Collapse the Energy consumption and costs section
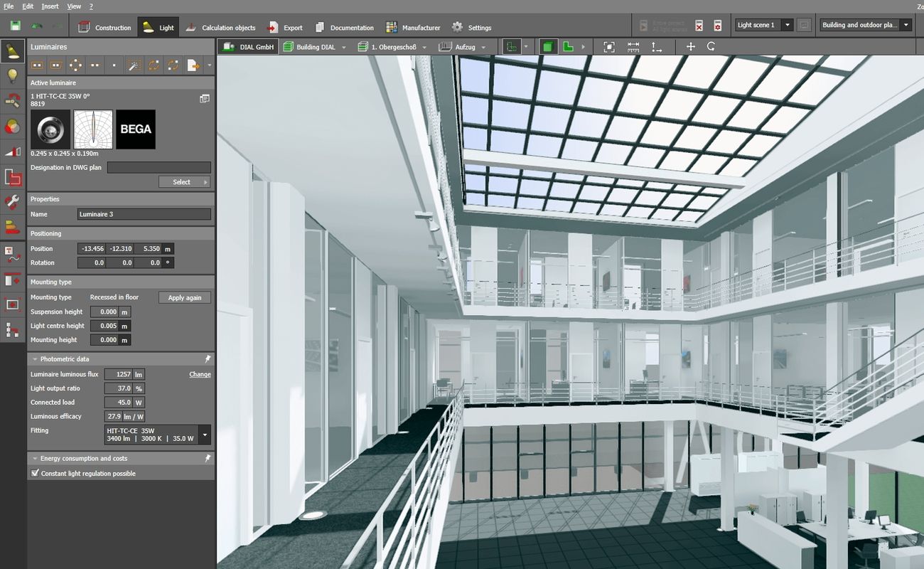924x569 pixels. point(35,459)
